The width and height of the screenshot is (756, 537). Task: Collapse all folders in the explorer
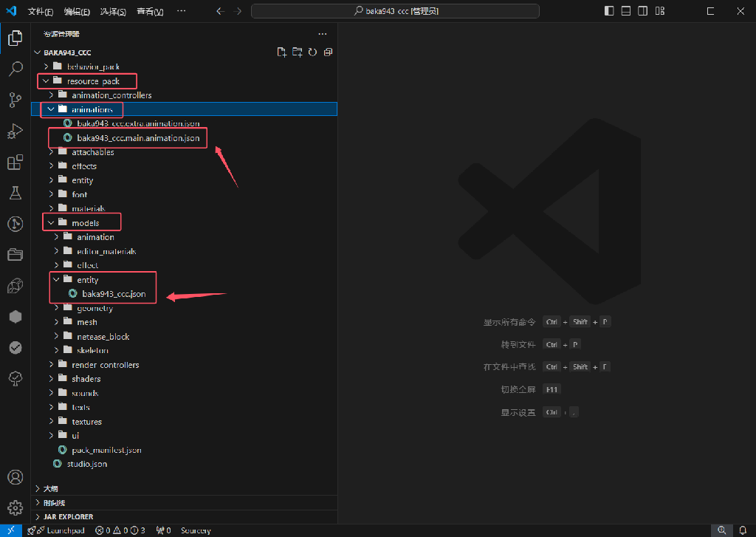click(x=328, y=52)
